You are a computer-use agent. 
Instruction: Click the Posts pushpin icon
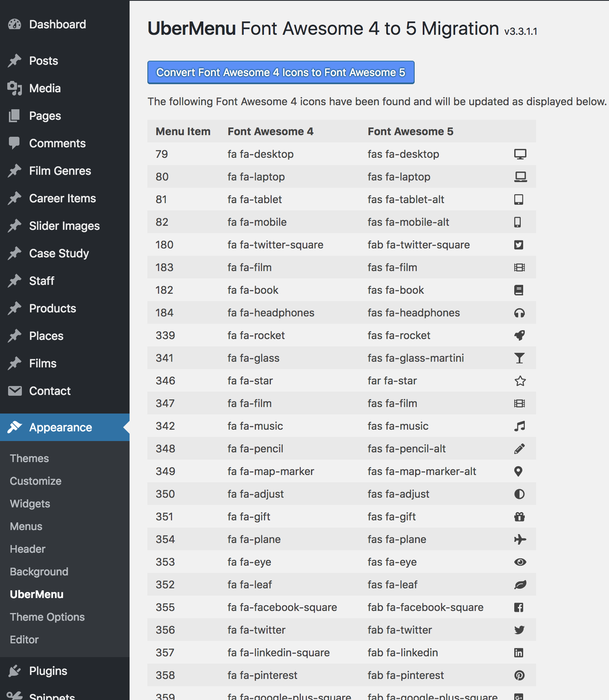pos(15,61)
